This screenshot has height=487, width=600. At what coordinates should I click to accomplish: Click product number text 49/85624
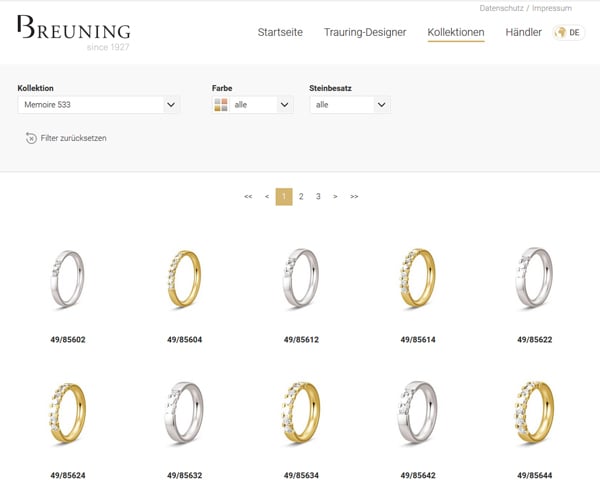(68, 476)
